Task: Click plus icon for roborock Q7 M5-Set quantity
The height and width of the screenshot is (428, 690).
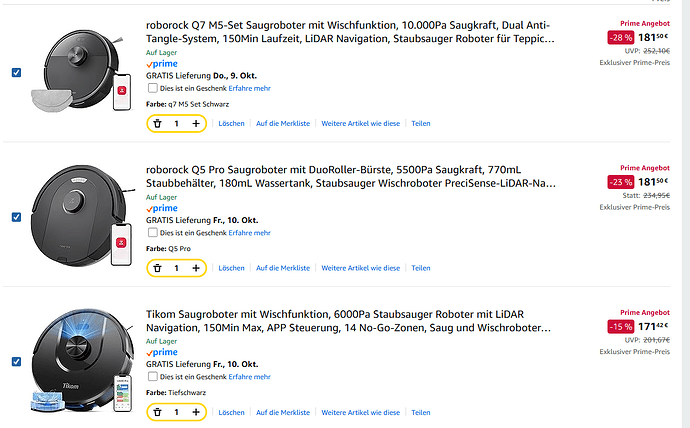Action: coord(195,124)
